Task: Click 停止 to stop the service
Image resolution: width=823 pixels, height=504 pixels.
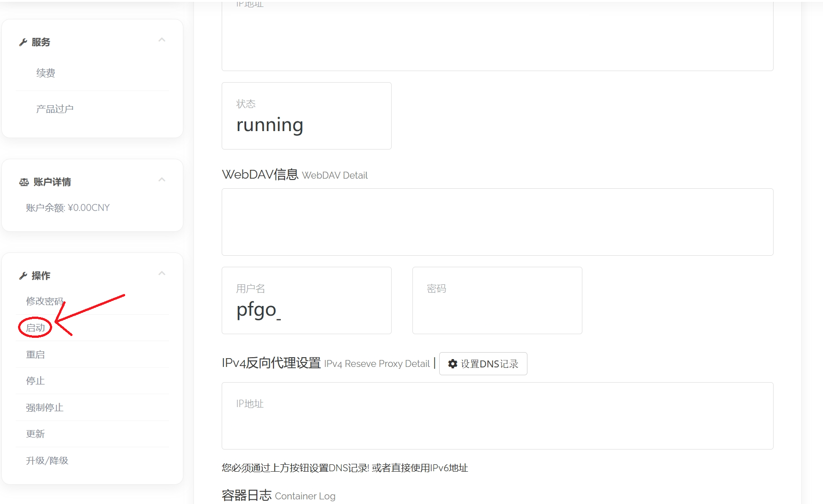Action: pos(36,381)
